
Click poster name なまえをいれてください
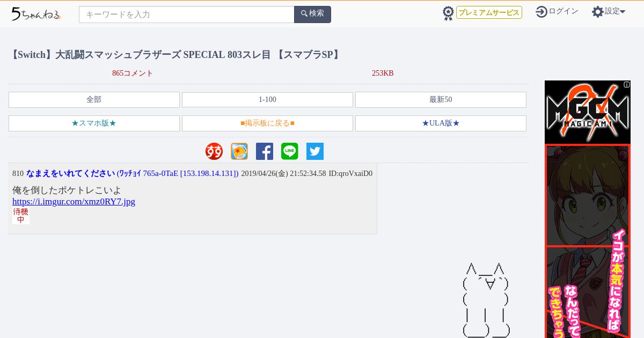click(70, 174)
